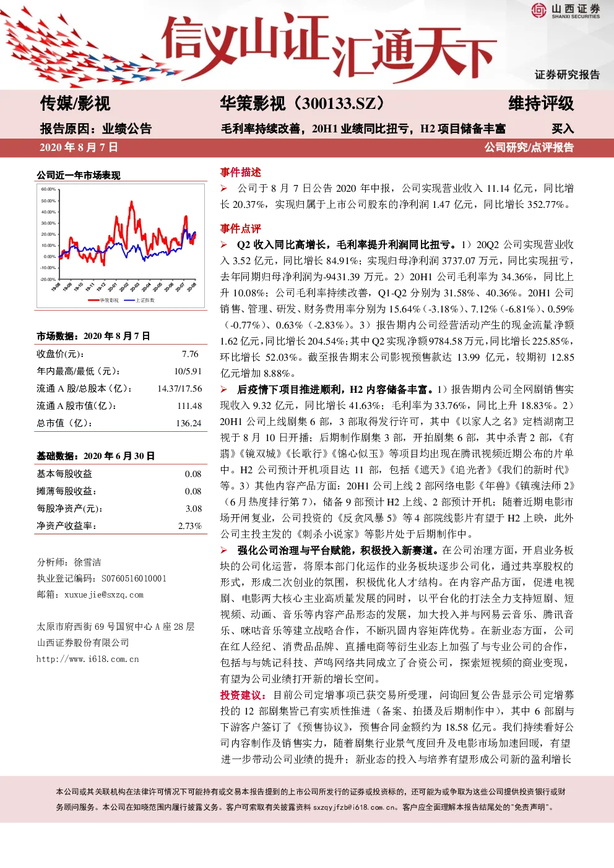Click the 买入 rating text
The width and height of the screenshot is (614, 868).
(x=563, y=129)
